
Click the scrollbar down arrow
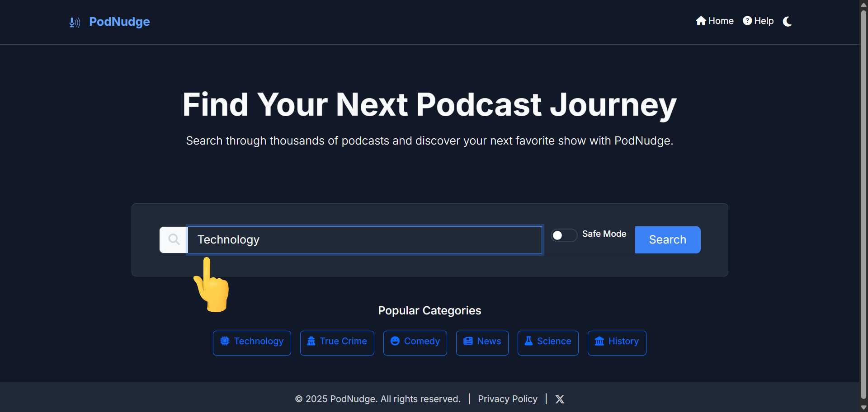[x=863, y=407]
